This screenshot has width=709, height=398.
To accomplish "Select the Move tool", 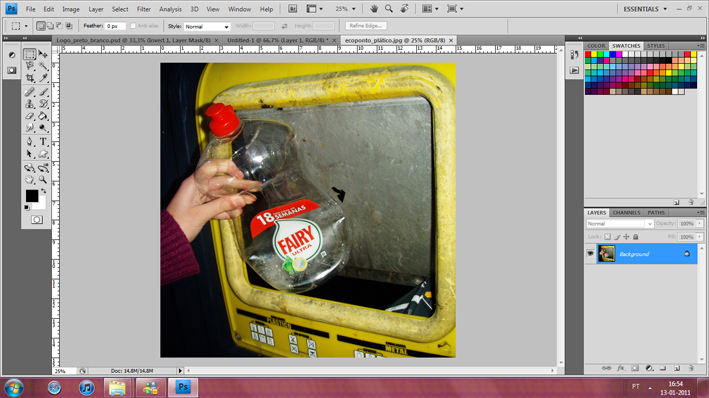I will (x=43, y=54).
